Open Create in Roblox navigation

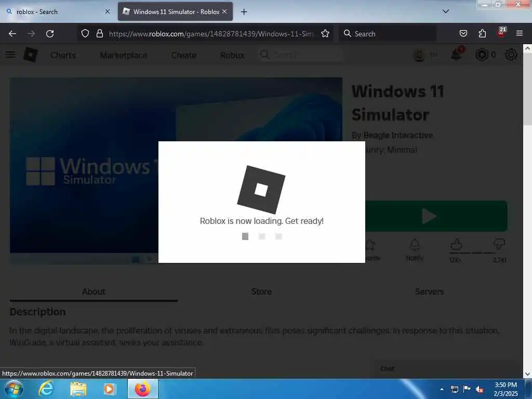183,55
